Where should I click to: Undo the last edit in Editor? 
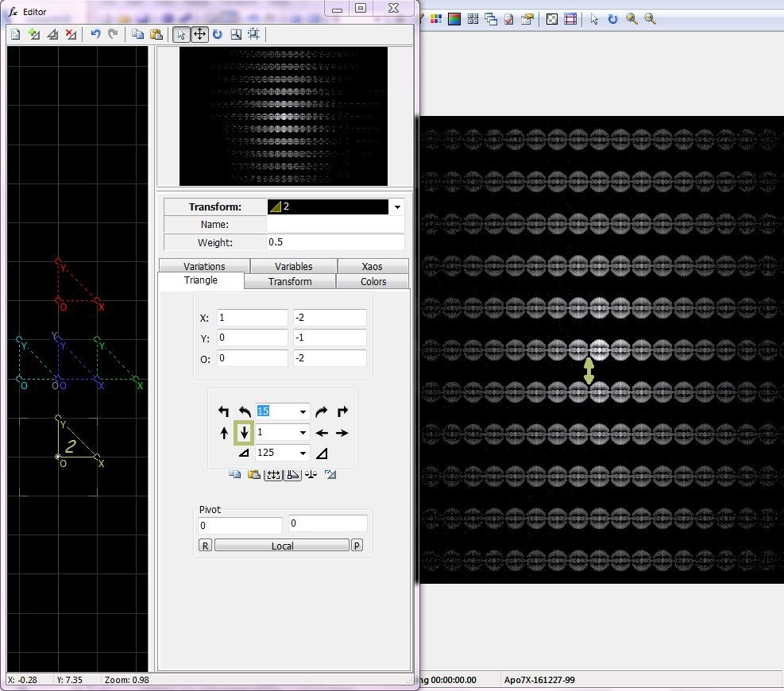[95, 34]
